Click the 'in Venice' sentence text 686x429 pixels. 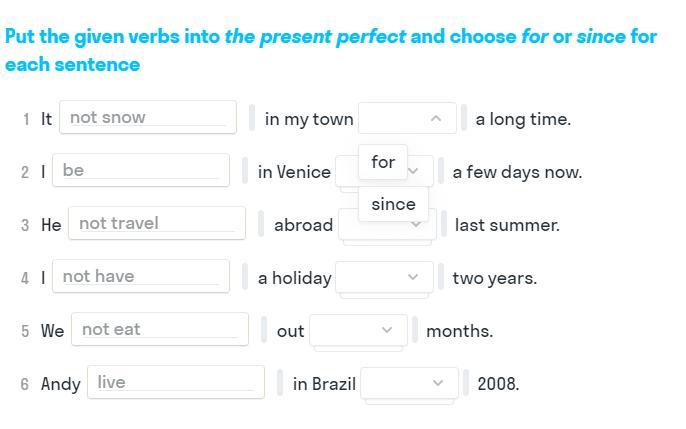tap(294, 172)
